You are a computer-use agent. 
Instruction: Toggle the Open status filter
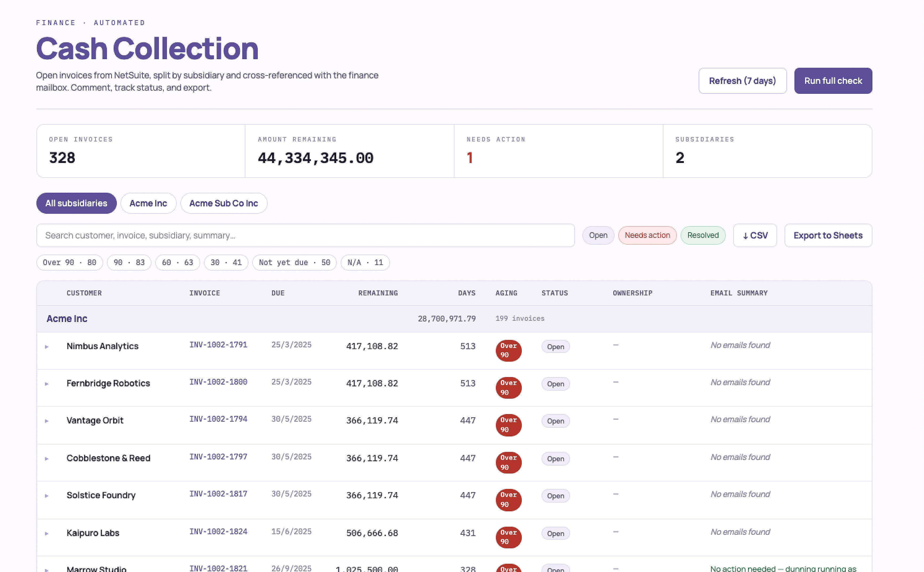pyautogui.click(x=598, y=235)
